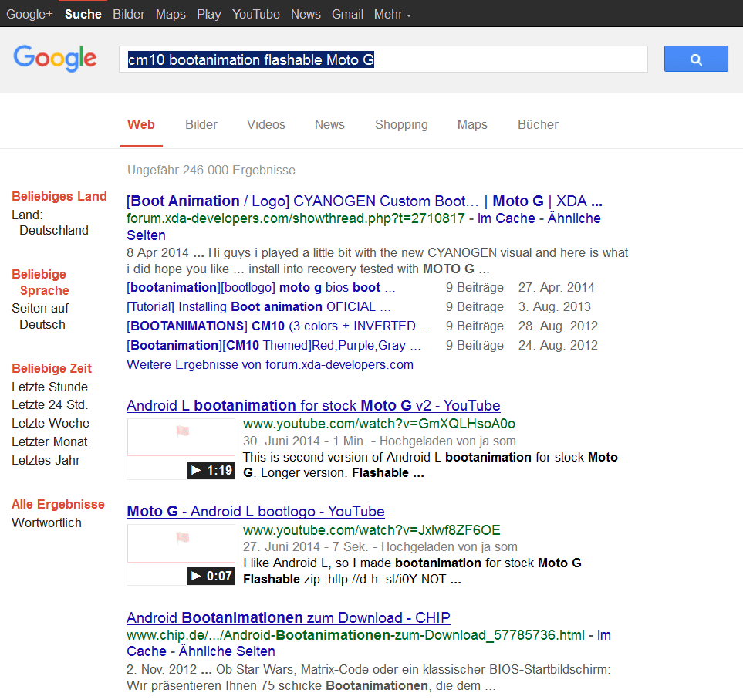Open bootanimation bootlogo moto g bios boot sublink
Image resolution: width=743 pixels, height=700 pixels.
pos(261,288)
